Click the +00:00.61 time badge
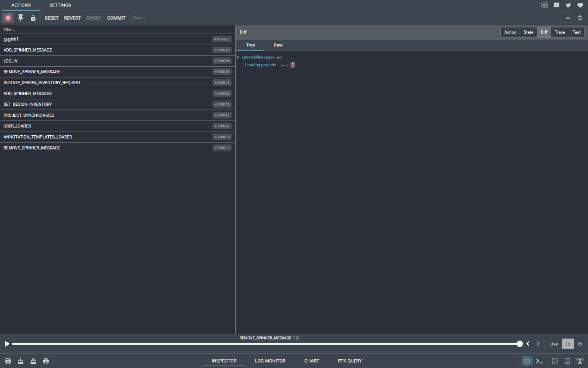Viewport: 588px width, 368px height. (x=222, y=115)
